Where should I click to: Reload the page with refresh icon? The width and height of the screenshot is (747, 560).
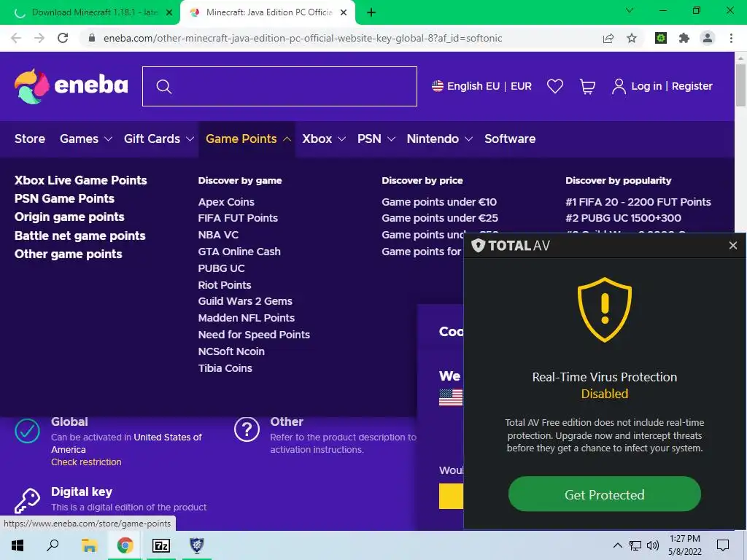(x=63, y=38)
